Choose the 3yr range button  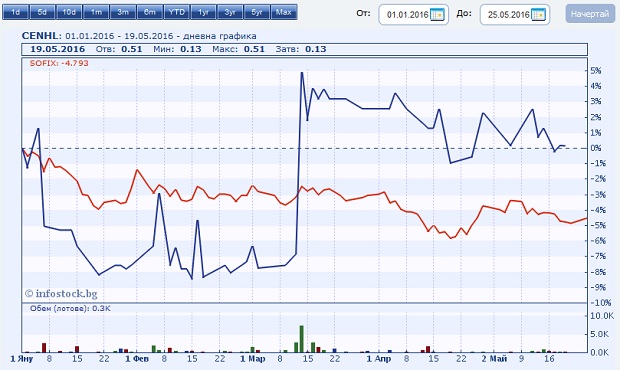point(230,12)
